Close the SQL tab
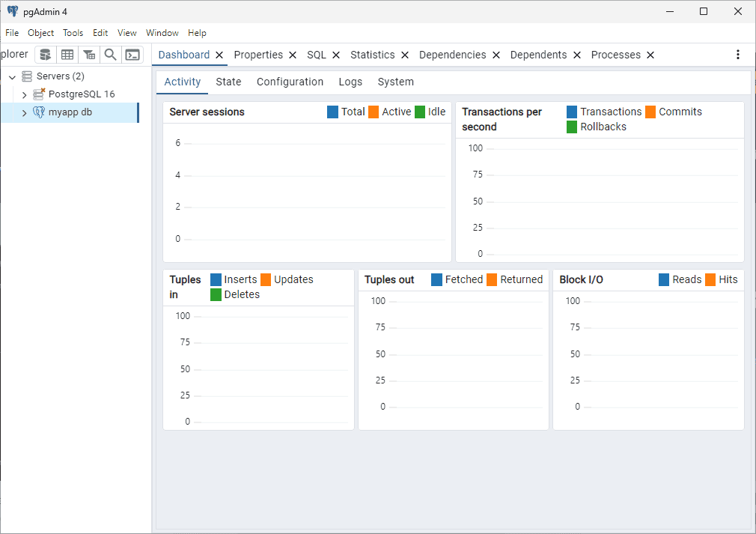The width and height of the screenshot is (756, 534). [x=336, y=55]
